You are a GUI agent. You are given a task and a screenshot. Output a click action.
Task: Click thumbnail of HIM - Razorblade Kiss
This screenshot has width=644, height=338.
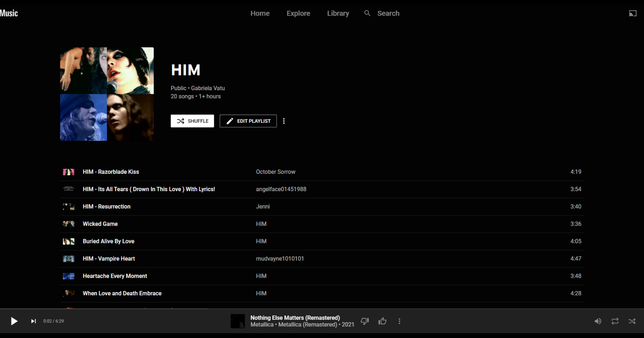pyautogui.click(x=68, y=172)
